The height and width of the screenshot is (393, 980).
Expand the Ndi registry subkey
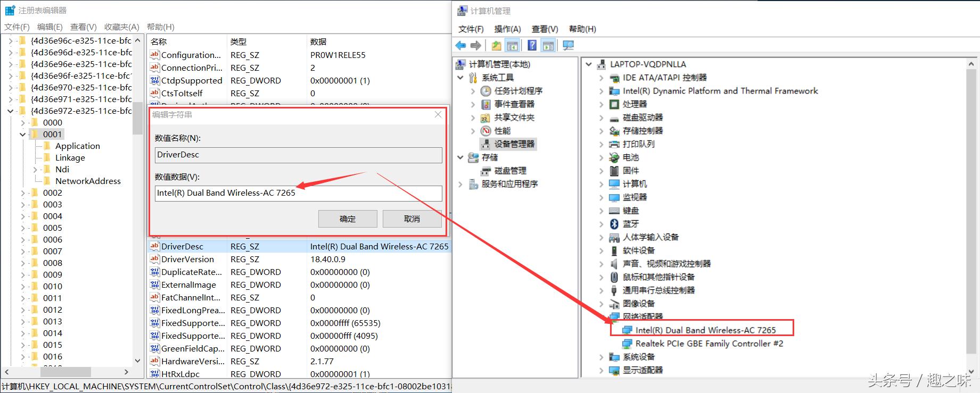pyautogui.click(x=35, y=170)
